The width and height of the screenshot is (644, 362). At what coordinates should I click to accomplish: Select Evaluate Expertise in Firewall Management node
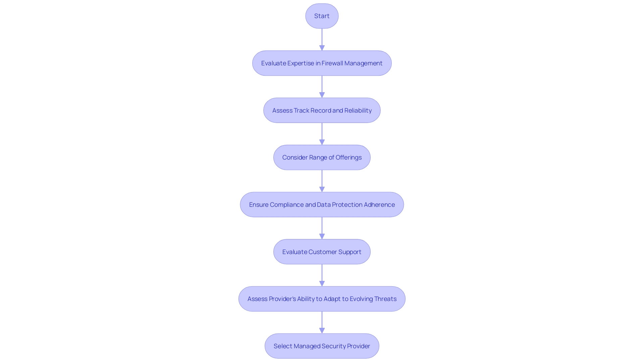(322, 63)
